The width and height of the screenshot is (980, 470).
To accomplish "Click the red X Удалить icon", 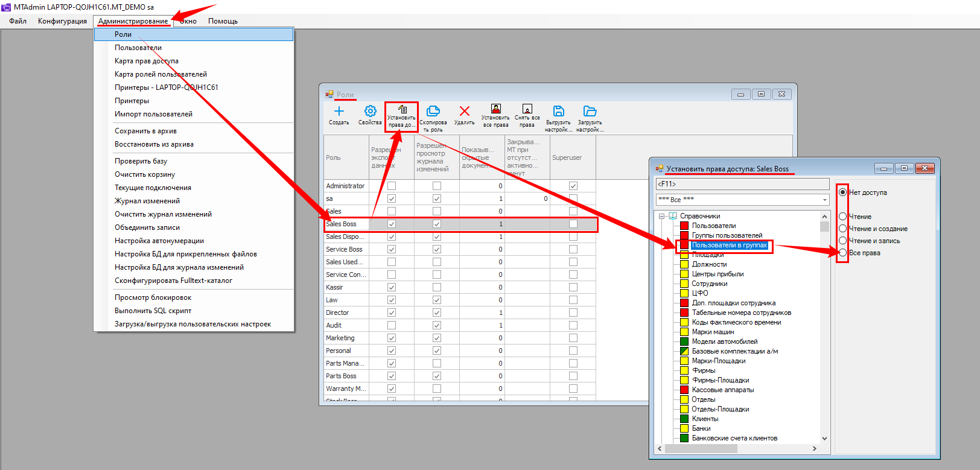I will coord(464,112).
